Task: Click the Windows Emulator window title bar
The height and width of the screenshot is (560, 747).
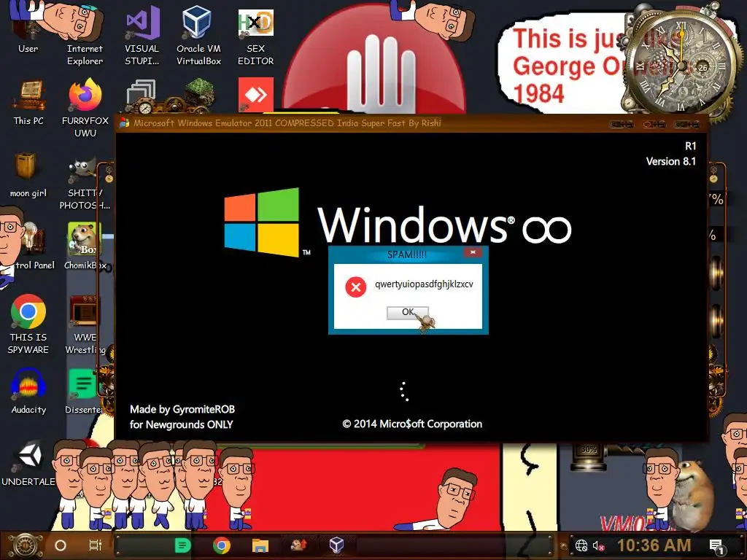Action: point(362,123)
